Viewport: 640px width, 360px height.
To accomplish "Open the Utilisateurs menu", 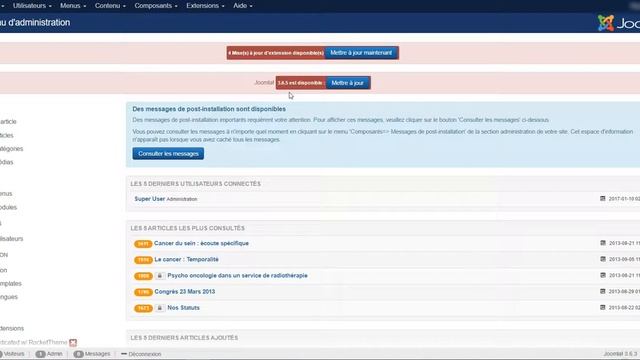I will 32,6.
